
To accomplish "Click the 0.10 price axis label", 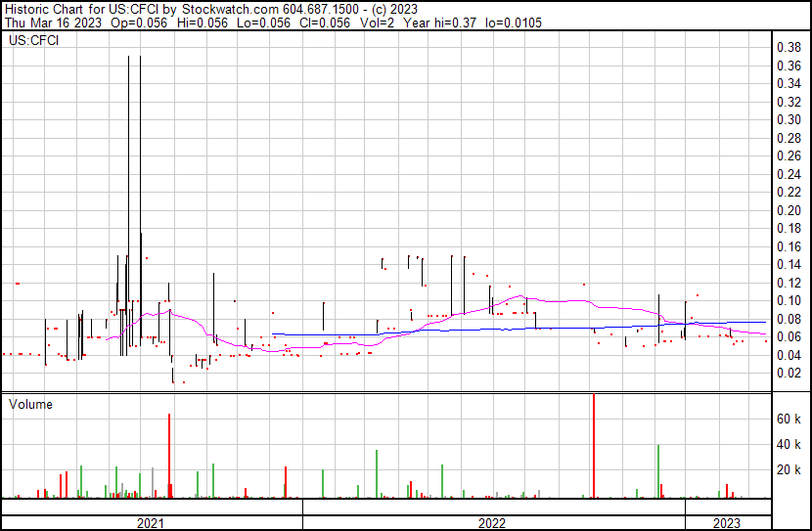I will pos(788,300).
